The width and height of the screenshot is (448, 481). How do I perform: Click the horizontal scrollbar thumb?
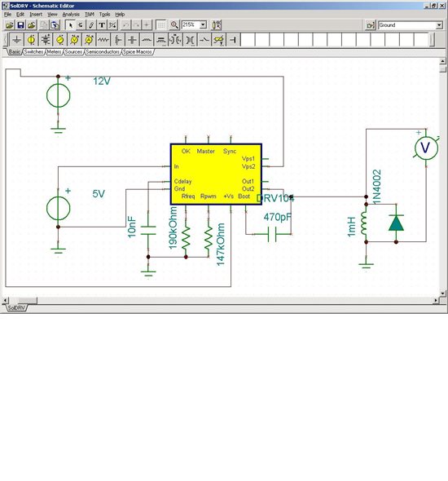pos(28,300)
